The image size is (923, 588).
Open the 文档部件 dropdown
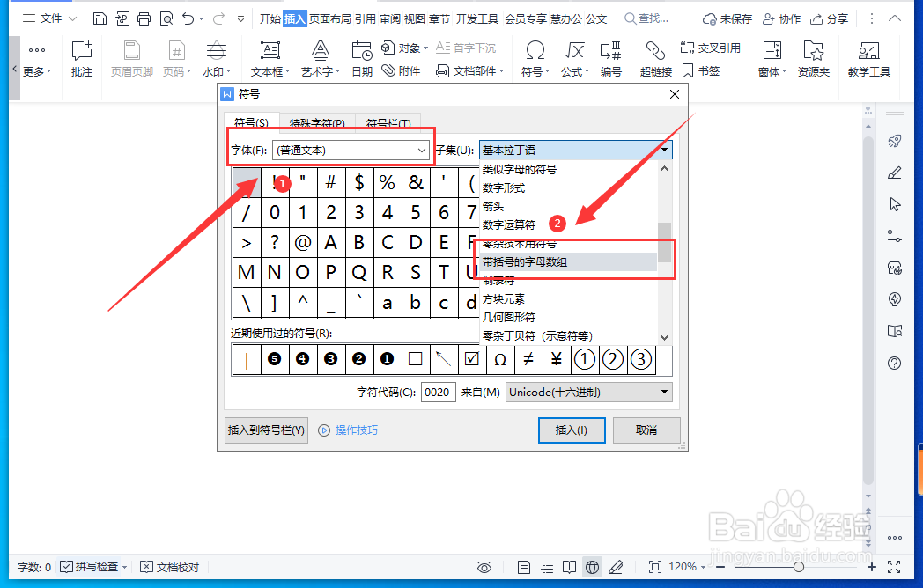coord(469,71)
